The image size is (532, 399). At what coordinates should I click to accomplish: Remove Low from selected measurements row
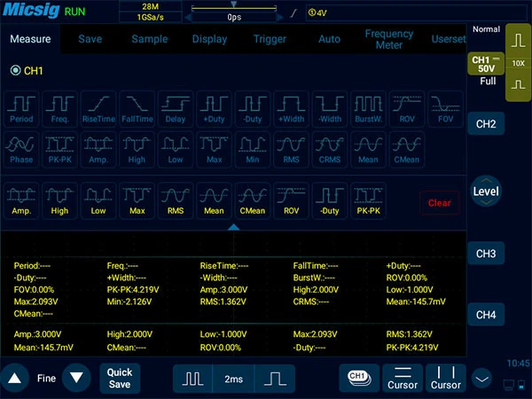[98, 201]
